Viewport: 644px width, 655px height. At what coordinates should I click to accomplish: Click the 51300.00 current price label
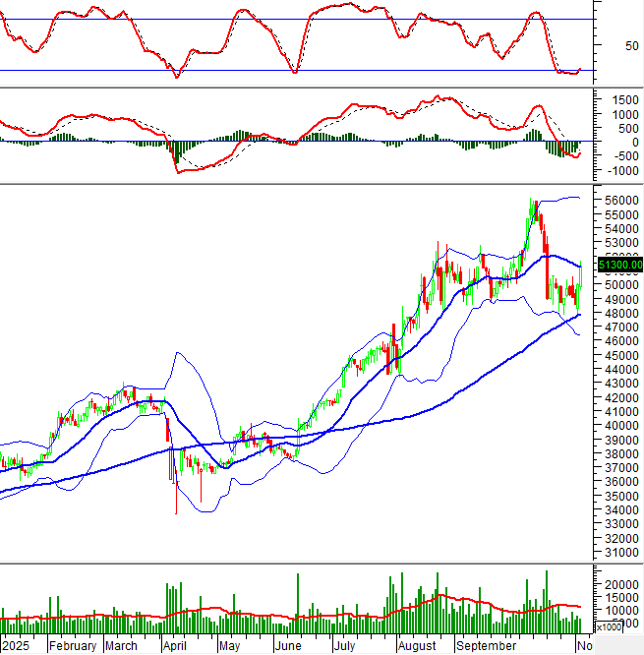pos(619,264)
